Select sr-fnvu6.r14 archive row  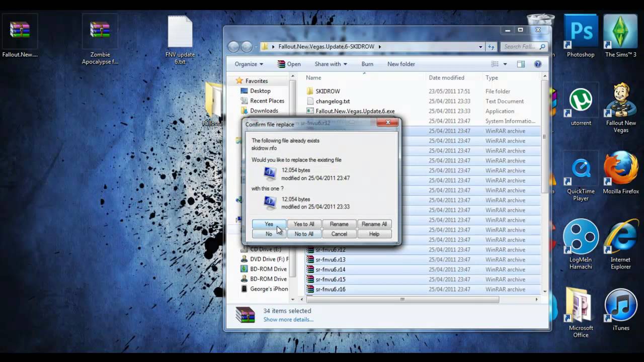(423, 269)
